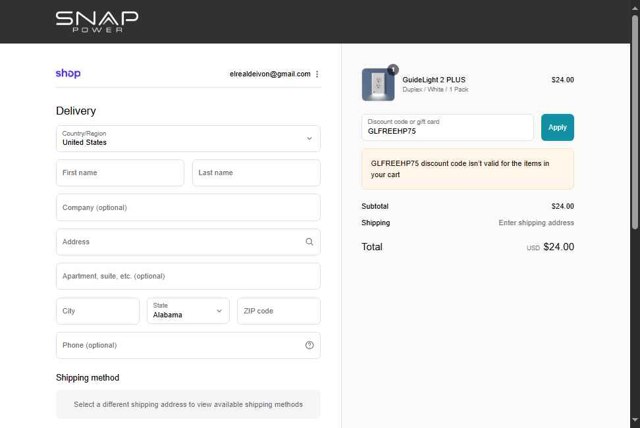The width and height of the screenshot is (640, 428).
Task: Click the GuideLight 2 PLUS product thumbnail
Action: [378, 84]
